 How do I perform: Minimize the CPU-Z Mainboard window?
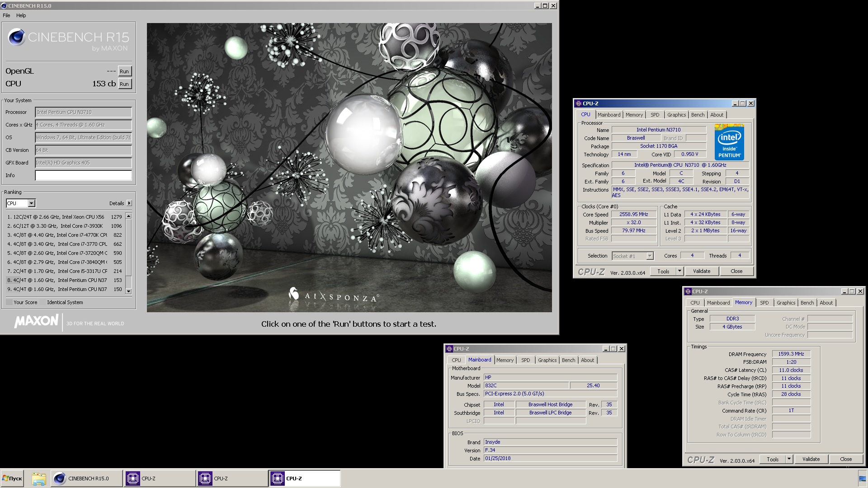(605, 349)
